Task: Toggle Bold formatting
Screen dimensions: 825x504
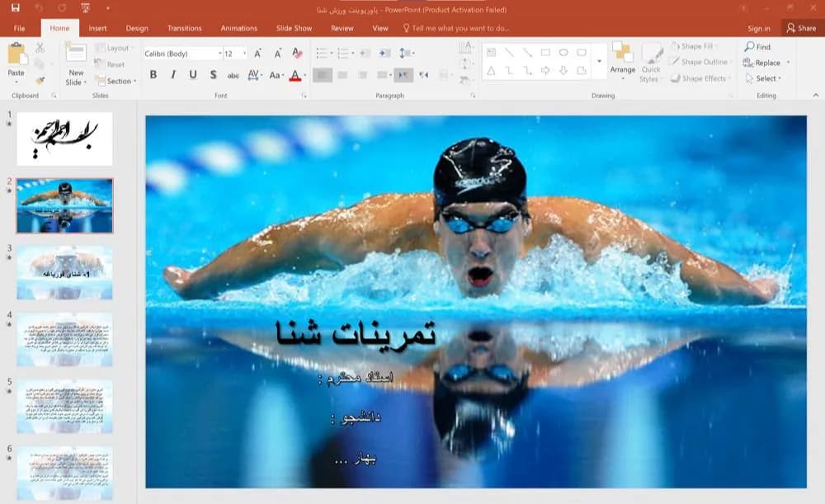Action: point(153,75)
